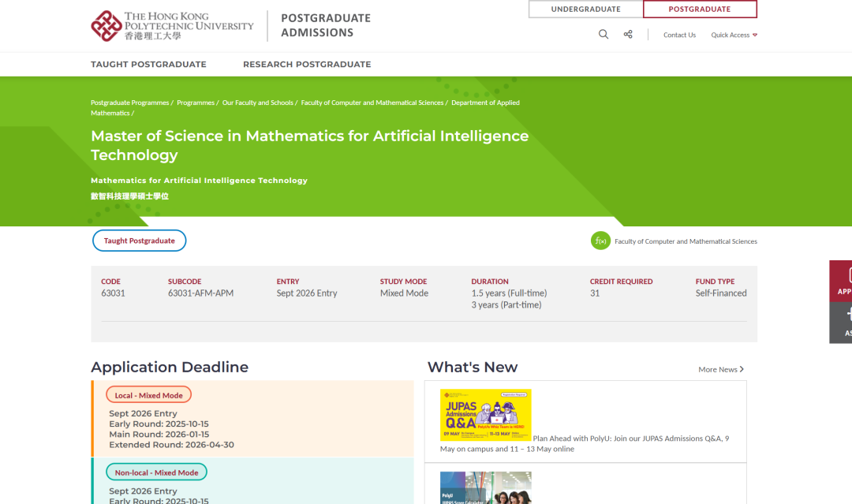
Task: Open the JUPAS Score Calculator news thumbnail
Action: (486, 487)
